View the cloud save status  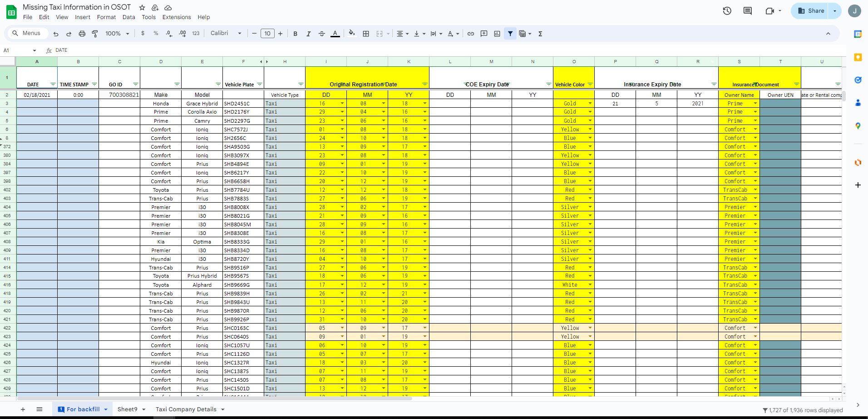point(168,8)
